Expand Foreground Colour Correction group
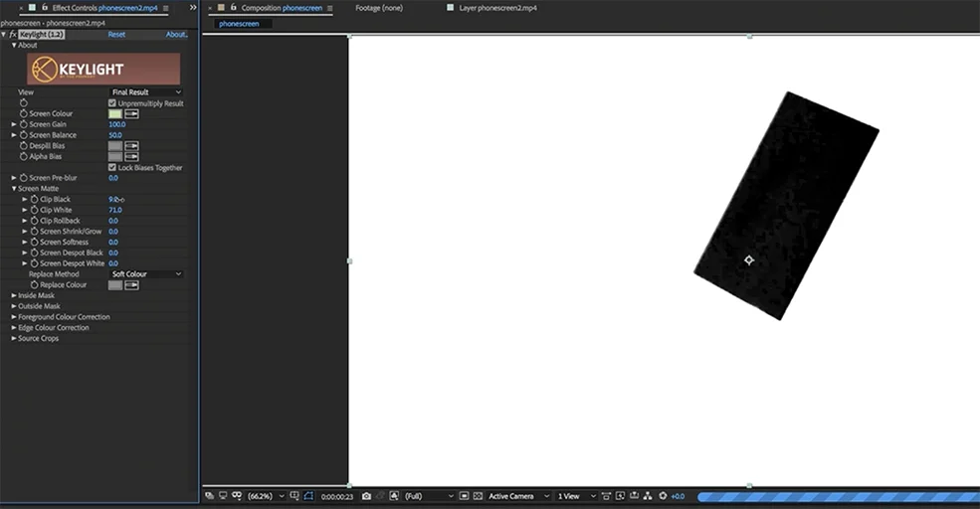 point(14,317)
